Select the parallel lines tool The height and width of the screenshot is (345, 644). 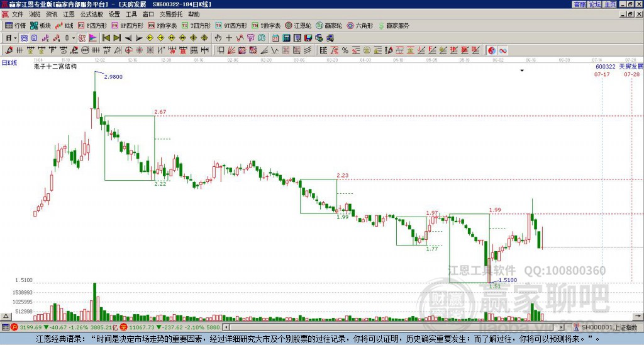pyautogui.click(x=308, y=50)
